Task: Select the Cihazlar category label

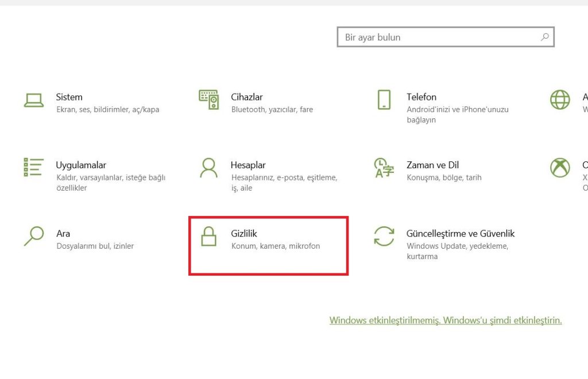Action: click(246, 97)
